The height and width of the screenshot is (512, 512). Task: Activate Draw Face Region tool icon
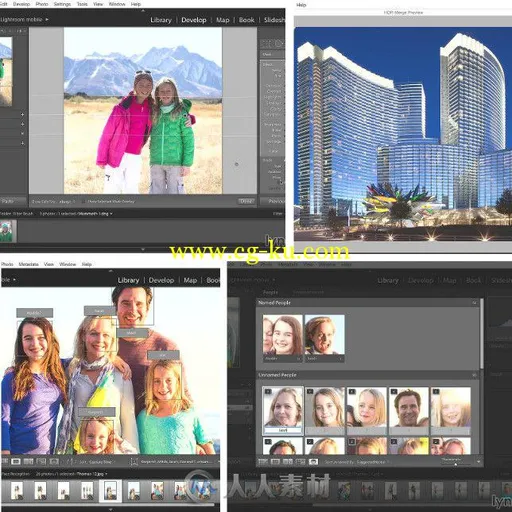[134, 462]
